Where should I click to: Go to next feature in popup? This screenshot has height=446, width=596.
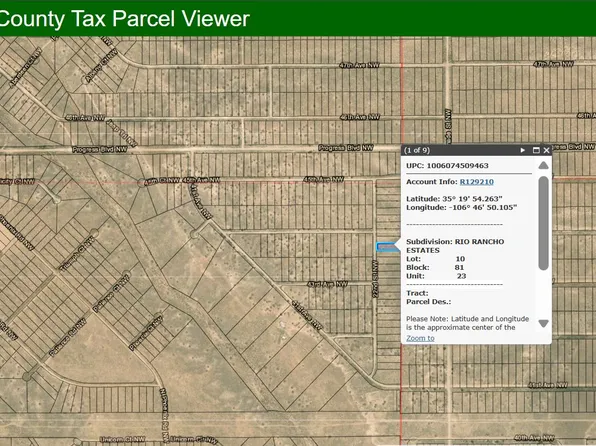pos(523,150)
